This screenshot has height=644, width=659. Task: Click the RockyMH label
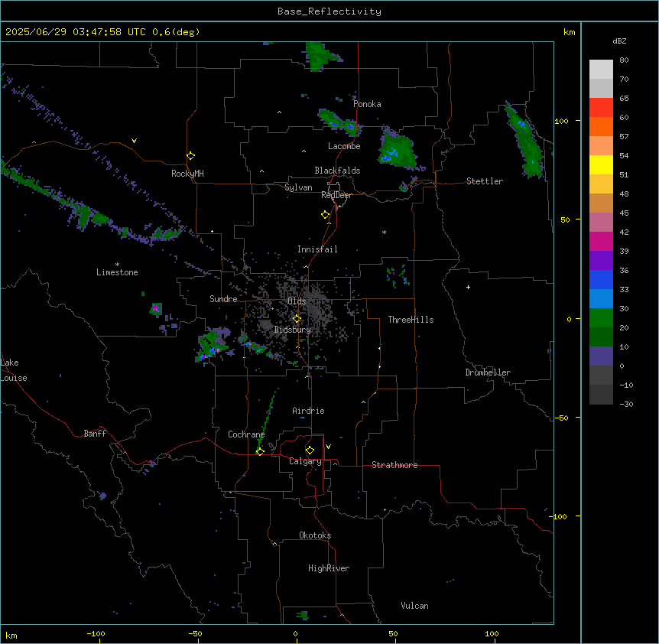[187, 174]
